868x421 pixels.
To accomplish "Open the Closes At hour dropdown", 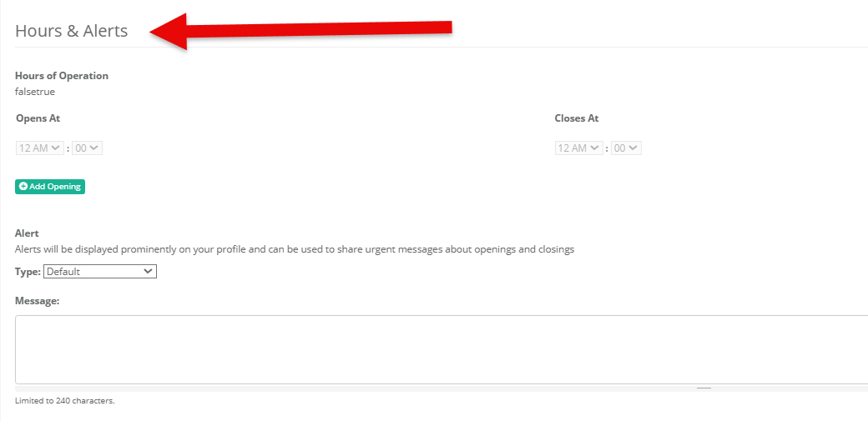I will (579, 148).
